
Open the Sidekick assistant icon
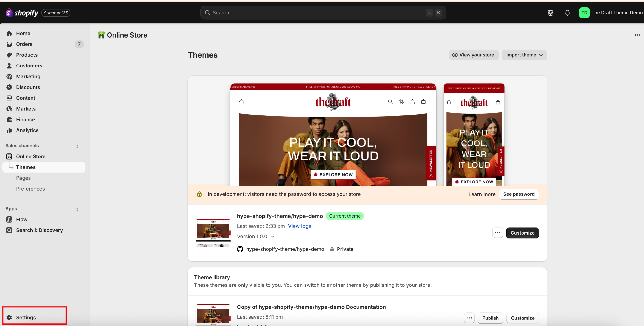[550, 13]
